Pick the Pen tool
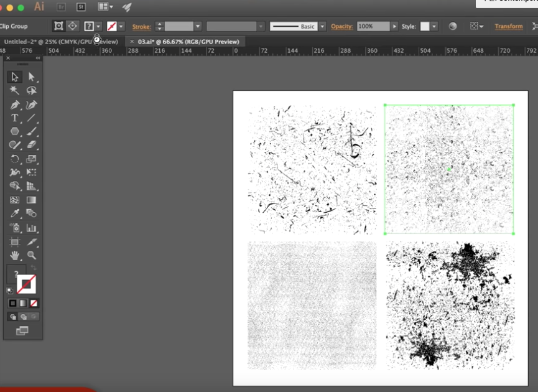This screenshot has height=392, width=538. (x=14, y=105)
